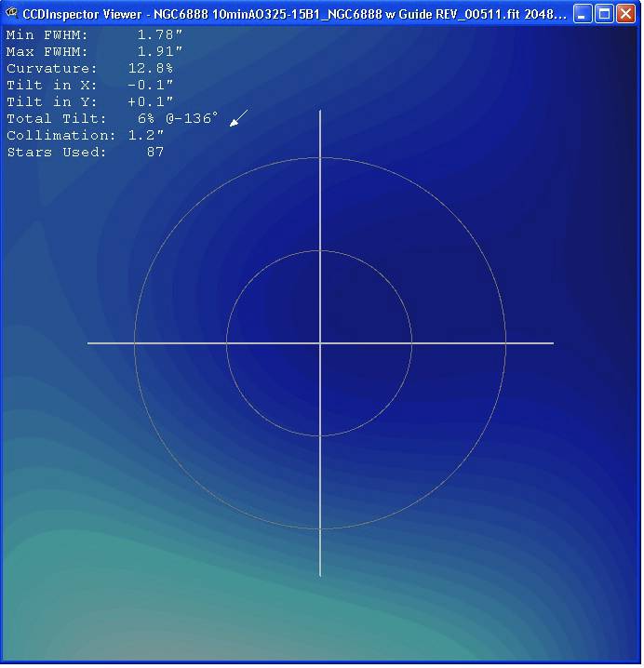Click the left end of horizontal crosshair line
This screenshot has height=668, width=644.
90,343
